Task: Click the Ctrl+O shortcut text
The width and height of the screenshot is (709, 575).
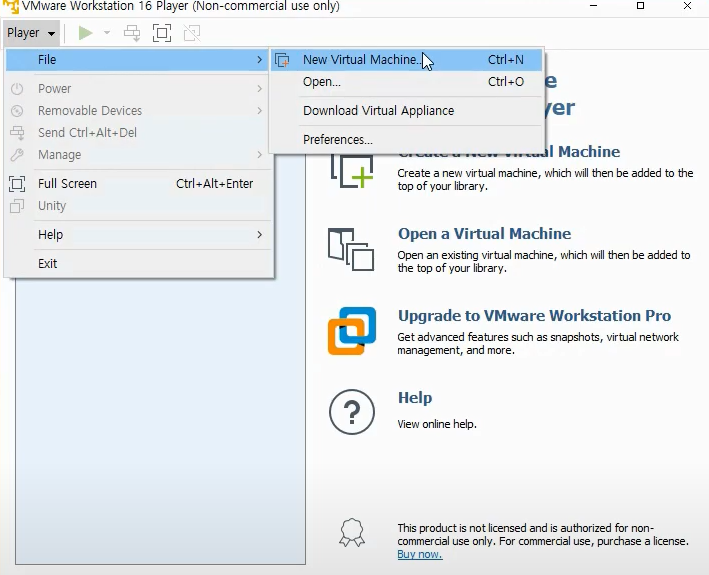Action: point(506,82)
